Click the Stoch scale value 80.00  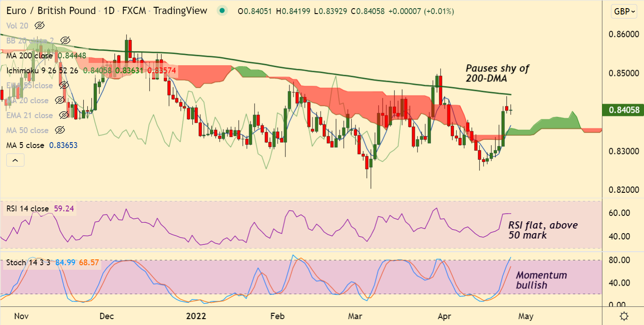click(x=620, y=260)
